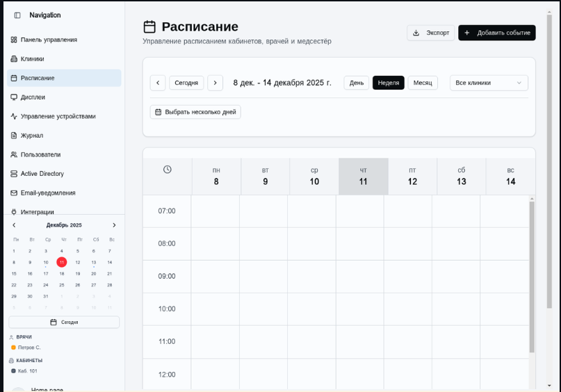Go to next week with right chevron
This screenshot has height=392, width=561.
point(215,83)
